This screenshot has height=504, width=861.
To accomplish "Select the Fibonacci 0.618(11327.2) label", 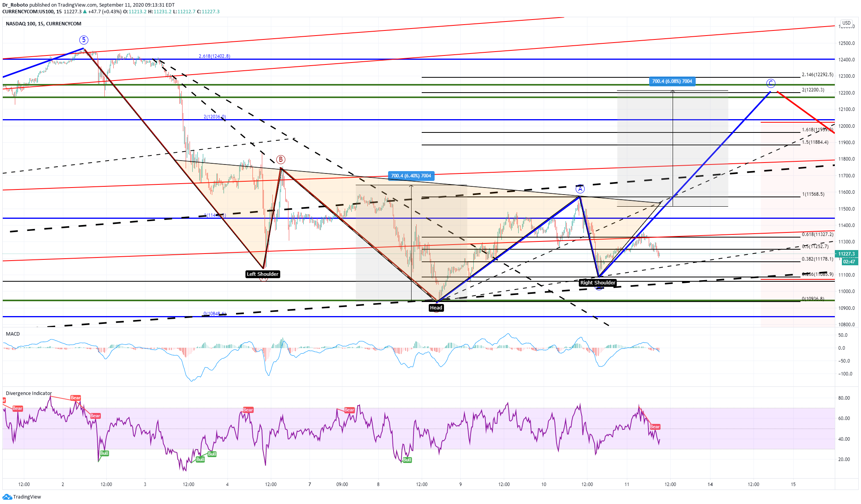I will click(x=818, y=234).
